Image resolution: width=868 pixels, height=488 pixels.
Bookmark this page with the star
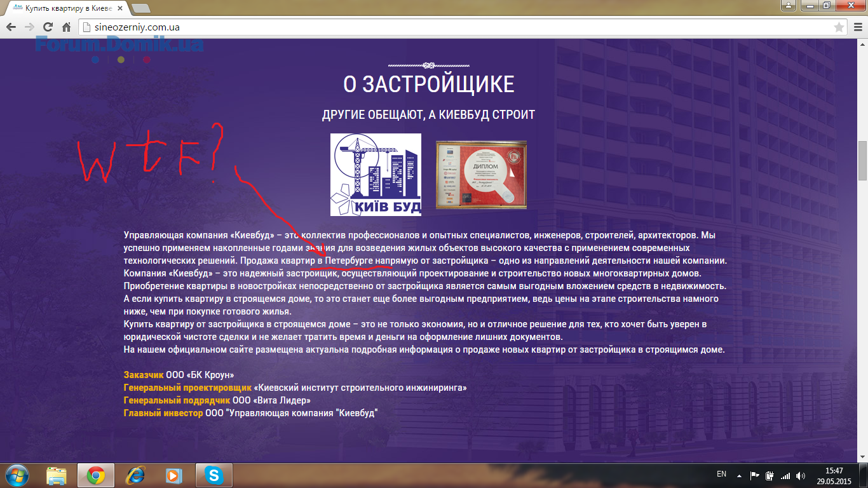[x=839, y=27]
